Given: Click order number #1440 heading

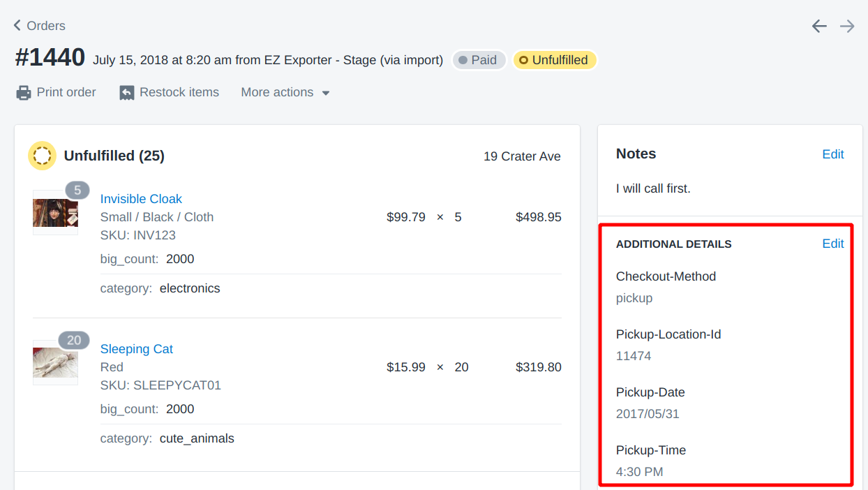Looking at the screenshot, I should [x=50, y=58].
